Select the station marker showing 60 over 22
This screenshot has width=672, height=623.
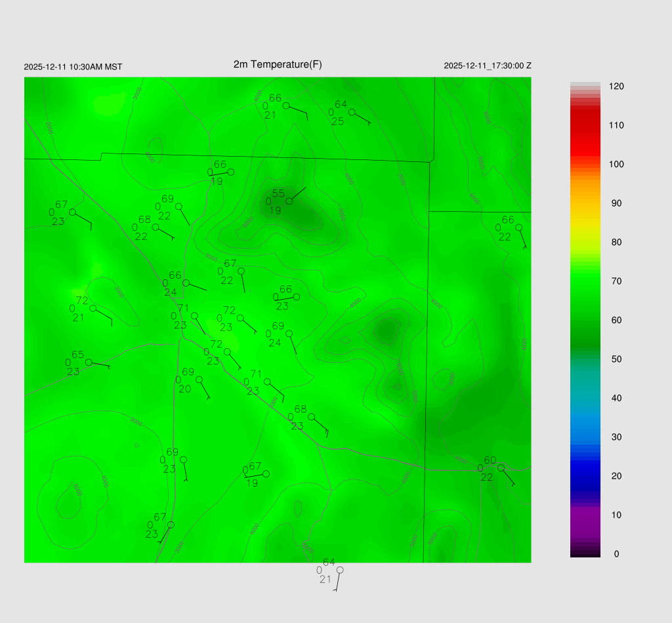coord(501,468)
